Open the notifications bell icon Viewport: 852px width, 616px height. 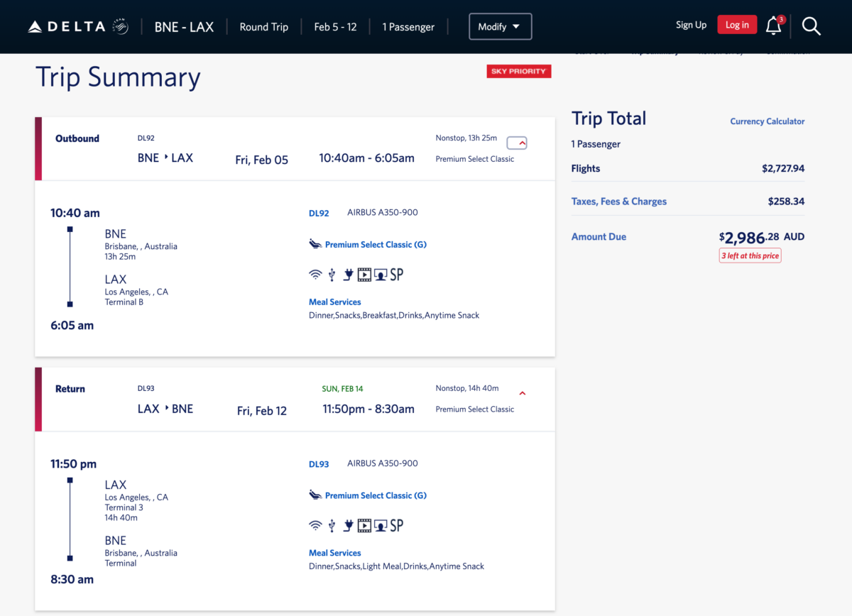coord(774,26)
